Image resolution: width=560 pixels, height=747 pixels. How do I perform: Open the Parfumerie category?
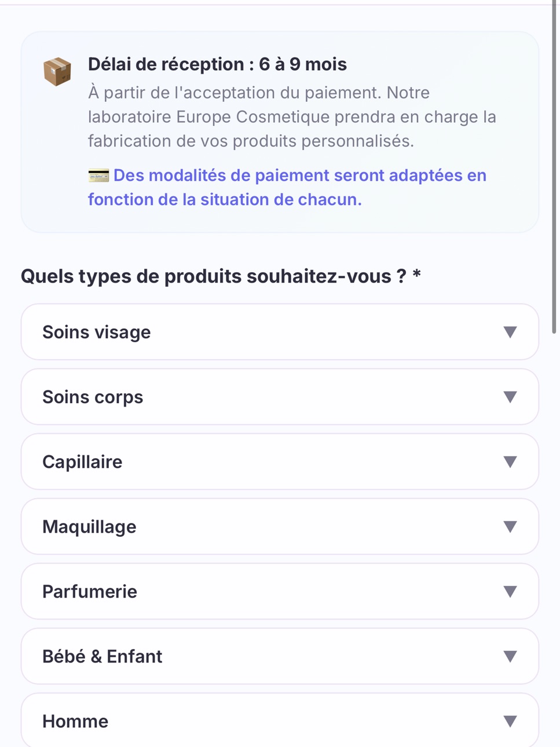(280, 591)
